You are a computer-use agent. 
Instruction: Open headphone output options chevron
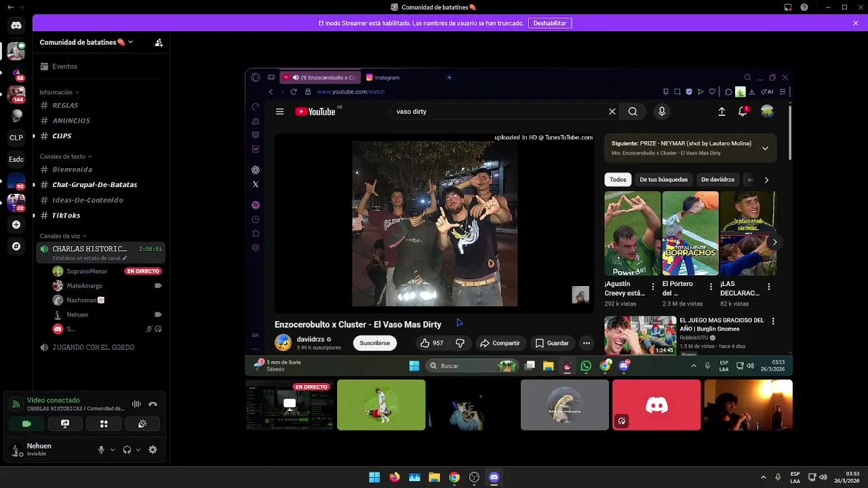[138, 449]
